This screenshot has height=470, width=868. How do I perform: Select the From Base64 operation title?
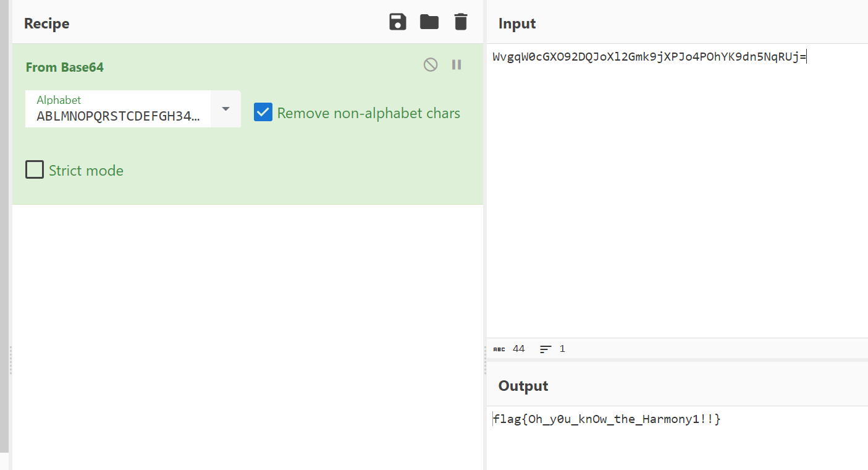tap(65, 67)
